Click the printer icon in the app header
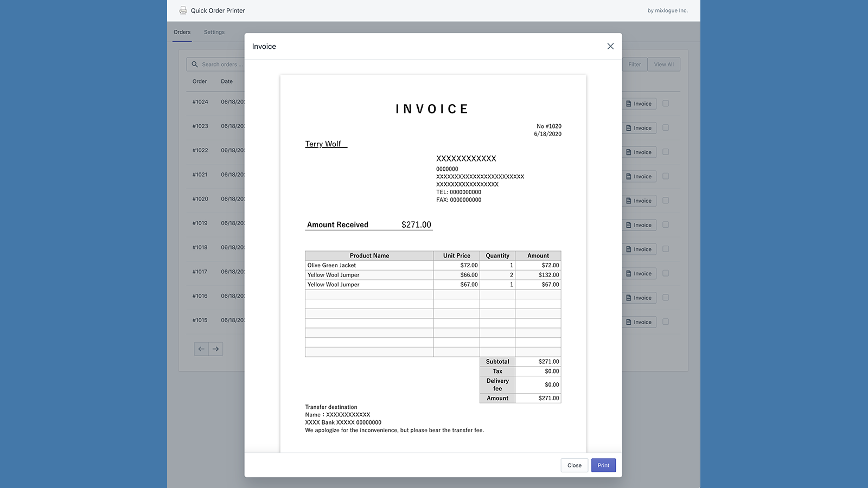 pos(183,10)
